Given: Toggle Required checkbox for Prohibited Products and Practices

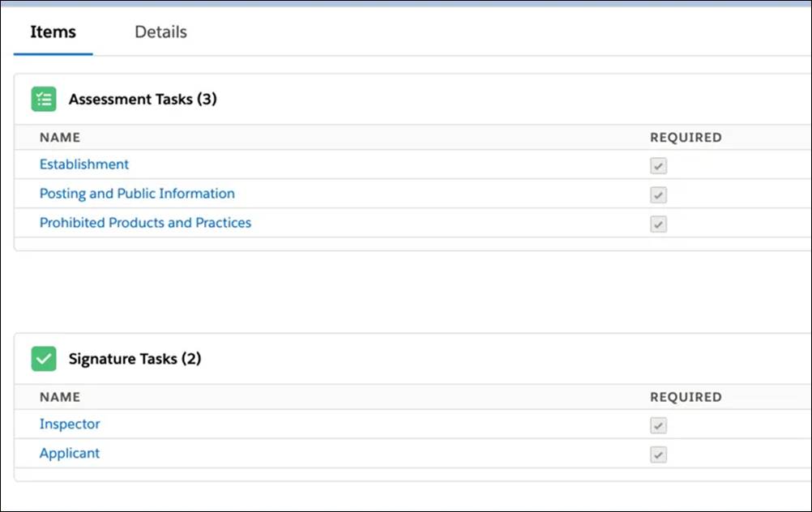Looking at the screenshot, I should tap(659, 224).
